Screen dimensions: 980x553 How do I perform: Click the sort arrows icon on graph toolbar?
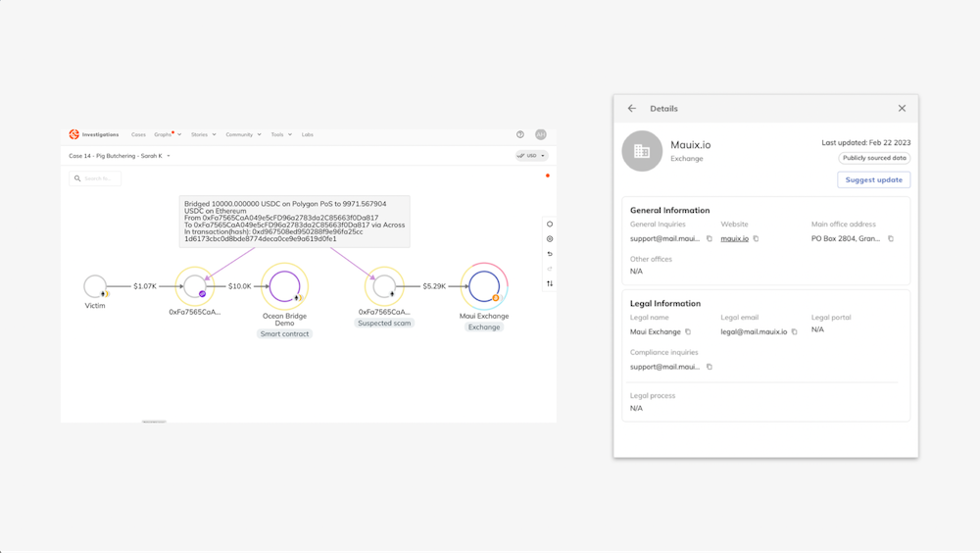coord(550,283)
